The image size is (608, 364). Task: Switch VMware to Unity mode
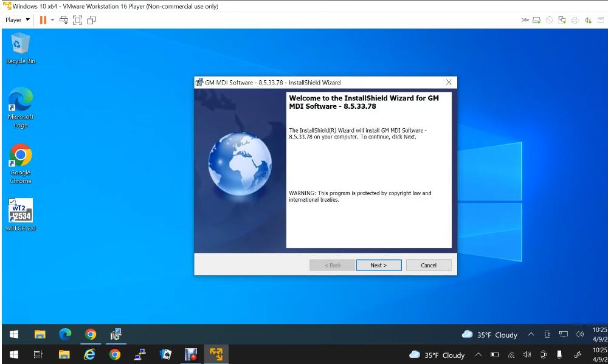(x=92, y=20)
